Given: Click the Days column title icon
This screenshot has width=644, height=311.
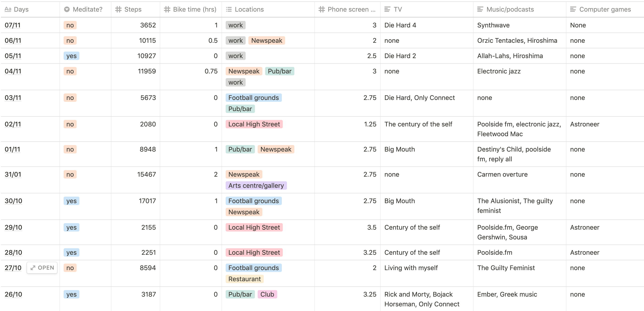Looking at the screenshot, I should pos(8,10).
